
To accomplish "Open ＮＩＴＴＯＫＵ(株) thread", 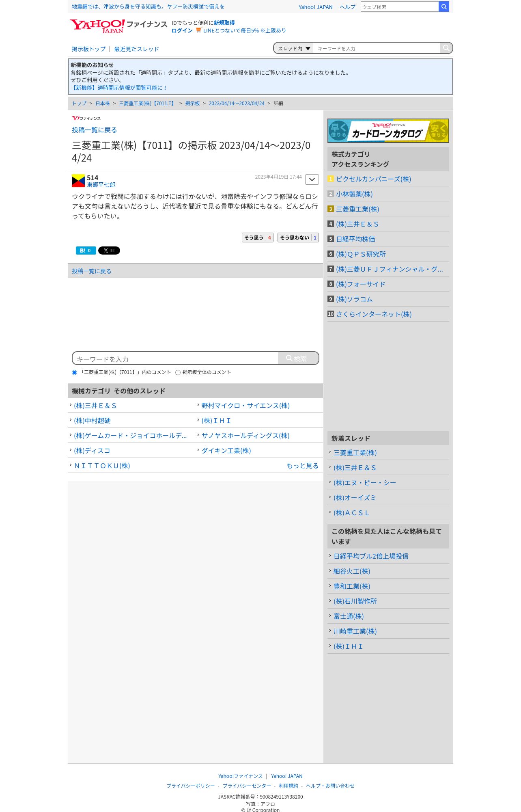I will click(x=102, y=466).
